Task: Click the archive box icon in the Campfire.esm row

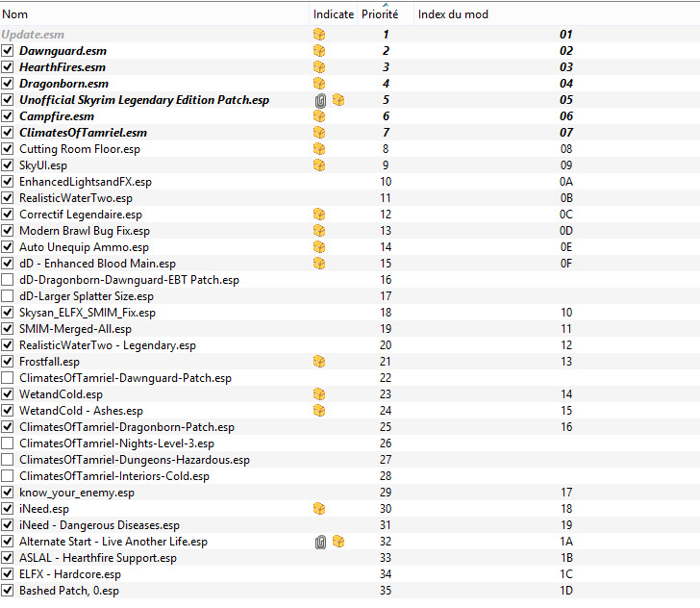Action: [319, 116]
